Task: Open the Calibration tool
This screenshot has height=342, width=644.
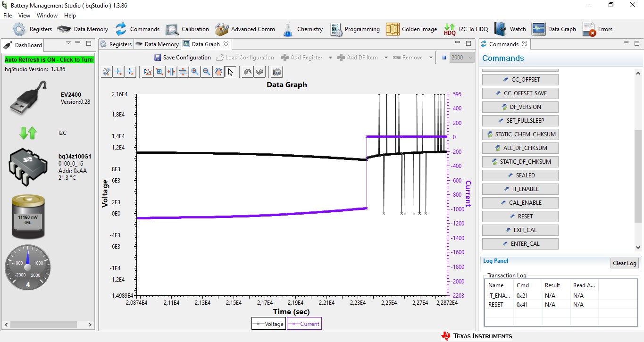Action: 187,29
